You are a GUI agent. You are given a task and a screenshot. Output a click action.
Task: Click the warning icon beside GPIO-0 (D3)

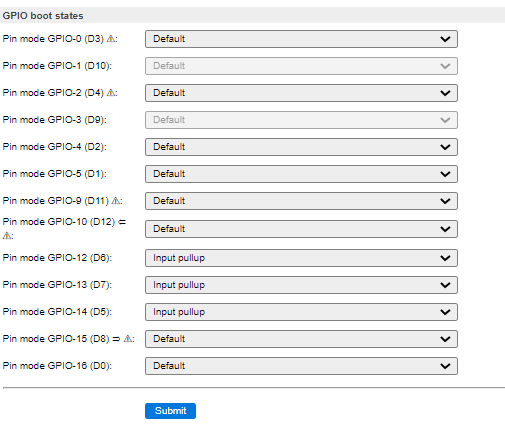click(x=111, y=39)
